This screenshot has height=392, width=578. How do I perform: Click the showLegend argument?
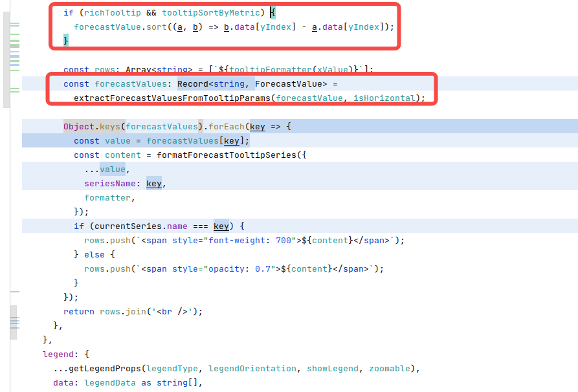[333, 369]
